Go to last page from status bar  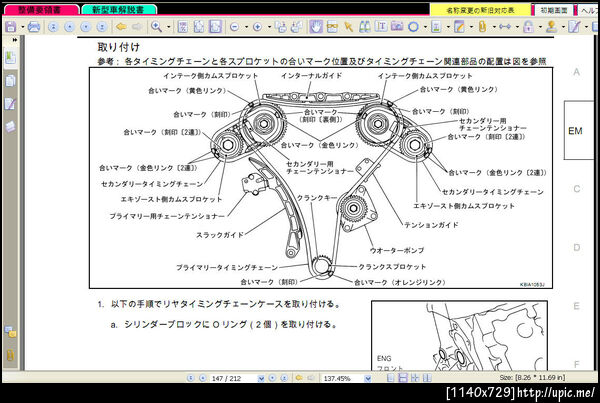pyautogui.click(x=284, y=378)
